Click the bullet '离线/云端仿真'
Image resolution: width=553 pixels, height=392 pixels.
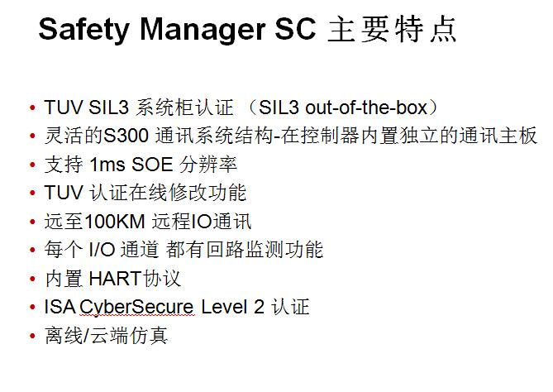(106, 336)
